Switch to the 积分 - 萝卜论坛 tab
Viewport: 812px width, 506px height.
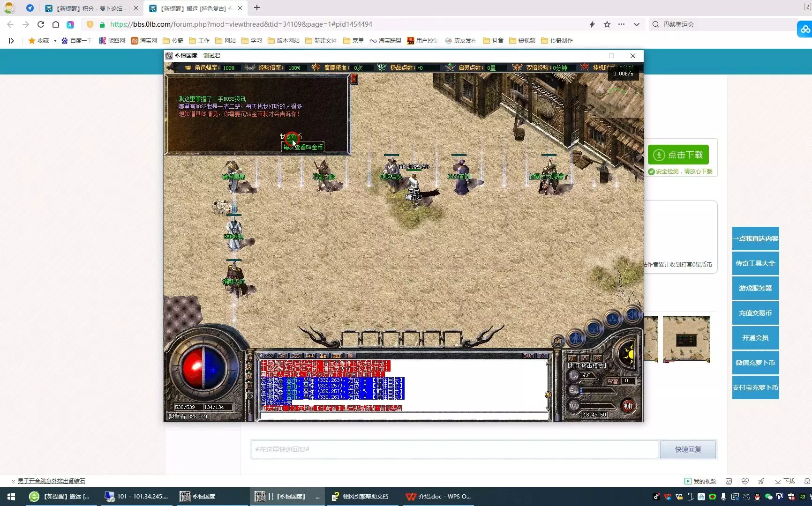[x=91, y=8]
